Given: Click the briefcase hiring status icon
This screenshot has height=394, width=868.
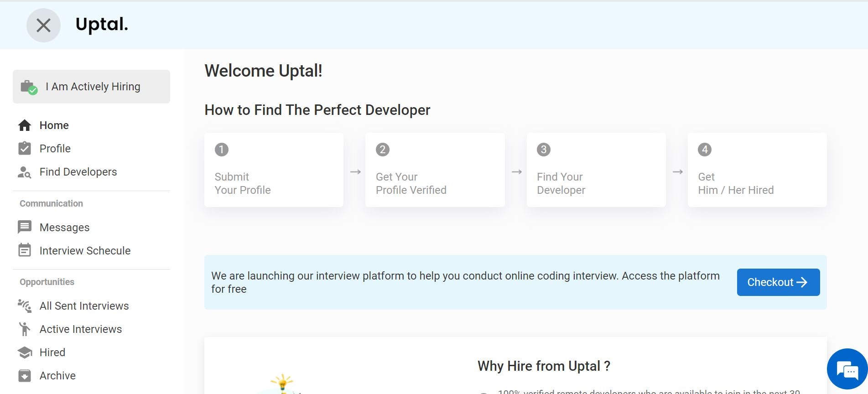Looking at the screenshot, I should (29, 87).
